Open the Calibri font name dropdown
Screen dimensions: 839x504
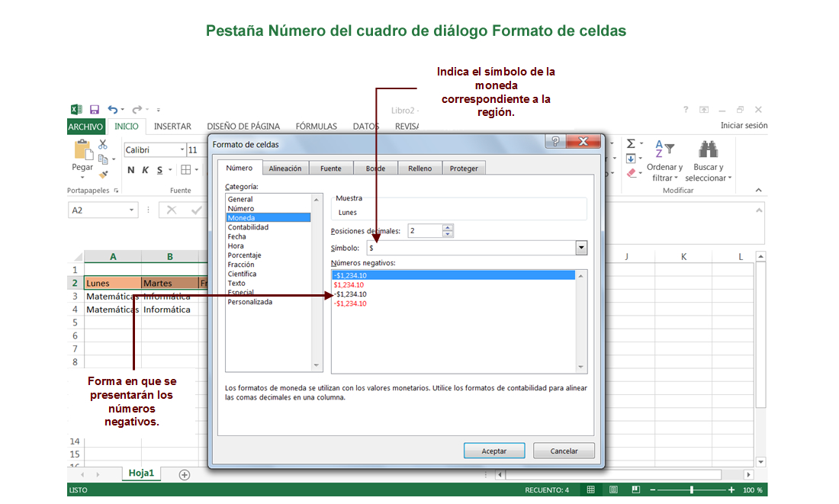click(182, 149)
